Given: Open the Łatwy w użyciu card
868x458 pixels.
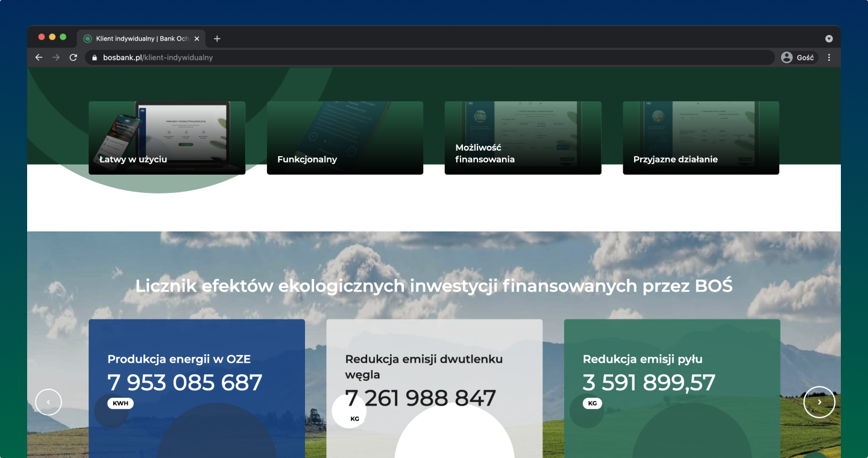Looking at the screenshot, I should point(167,138).
